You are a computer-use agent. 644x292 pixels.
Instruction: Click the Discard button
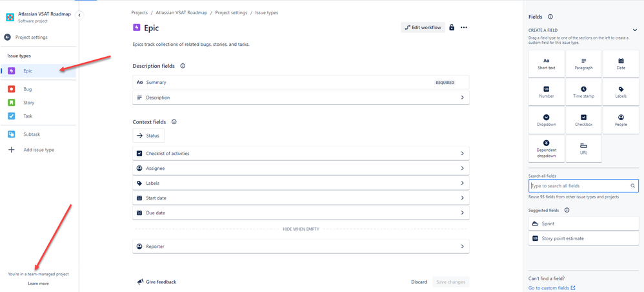pos(419,282)
